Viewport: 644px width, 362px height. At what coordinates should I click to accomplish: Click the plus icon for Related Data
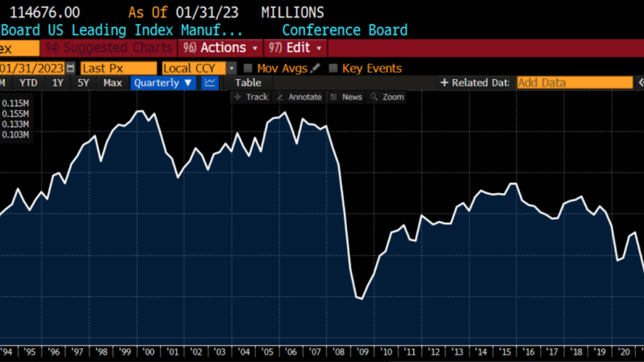click(x=444, y=83)
